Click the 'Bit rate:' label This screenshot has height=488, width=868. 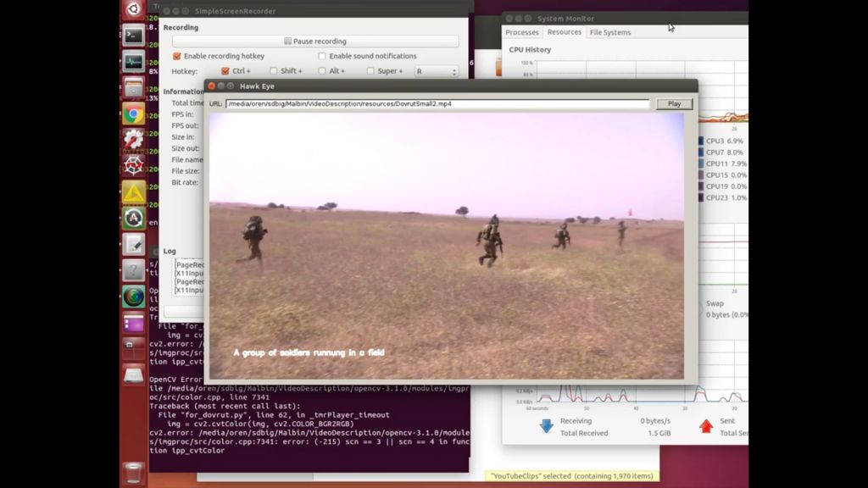(x=184, y=182)
